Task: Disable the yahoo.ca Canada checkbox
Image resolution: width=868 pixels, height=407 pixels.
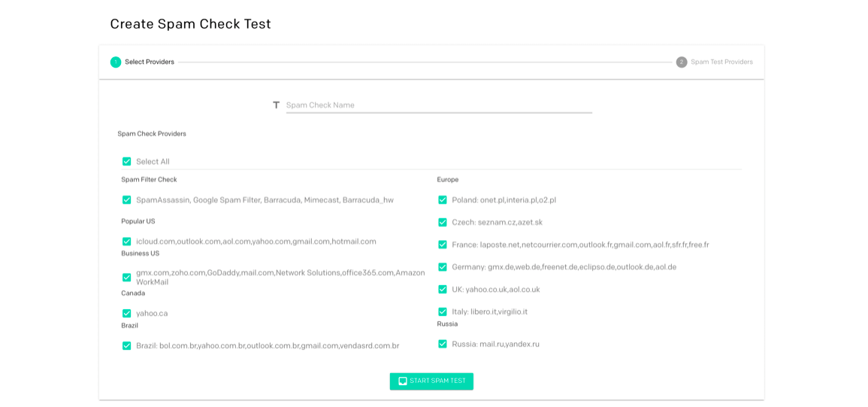Action: (x=127, y=314)
